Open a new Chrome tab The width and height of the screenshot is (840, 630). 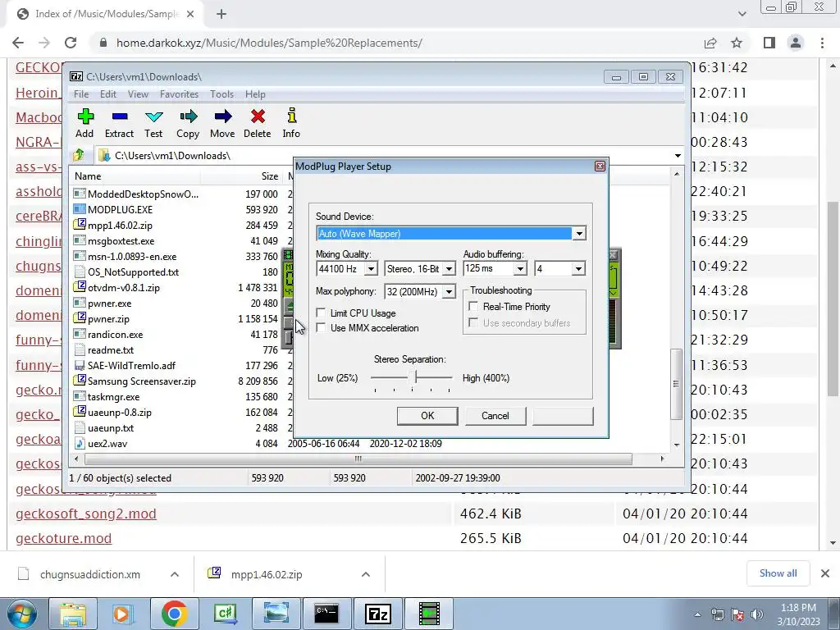[221, 14]
